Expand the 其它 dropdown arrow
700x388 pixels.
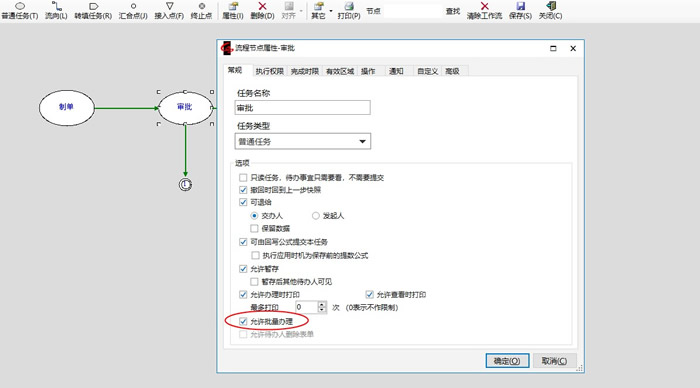331,11
